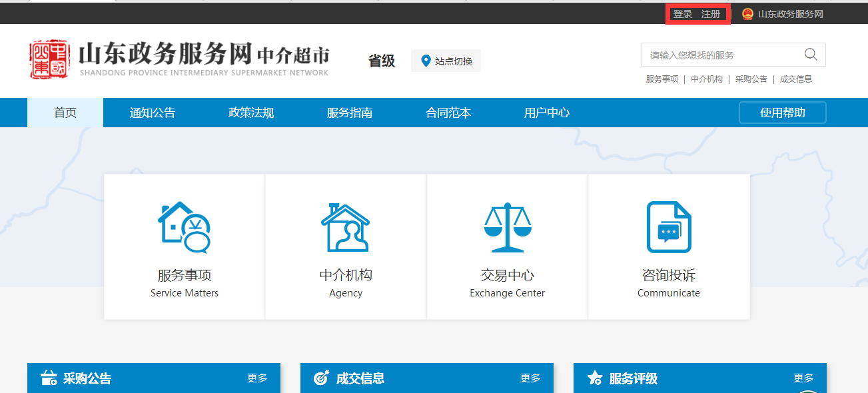The height and width of the screenshot is (393, 868).
Task: Click the 服务评级 panel heading
Action: (634, 378)
